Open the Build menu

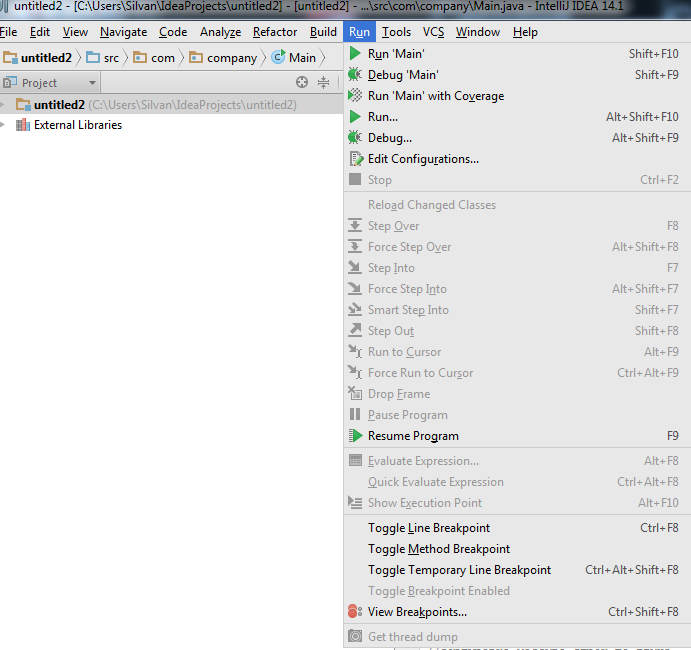point(323,32)
